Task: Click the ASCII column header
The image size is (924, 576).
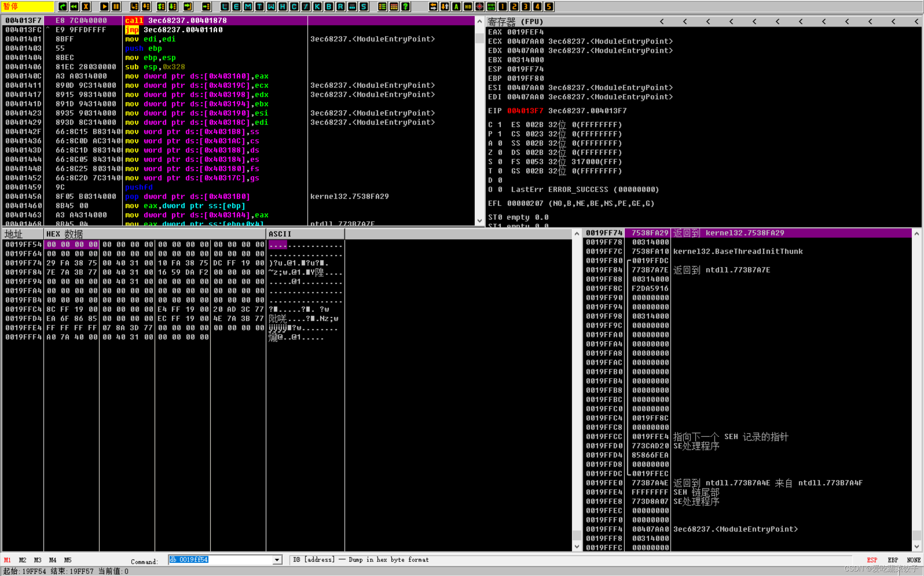Action: tap(305, 234)
